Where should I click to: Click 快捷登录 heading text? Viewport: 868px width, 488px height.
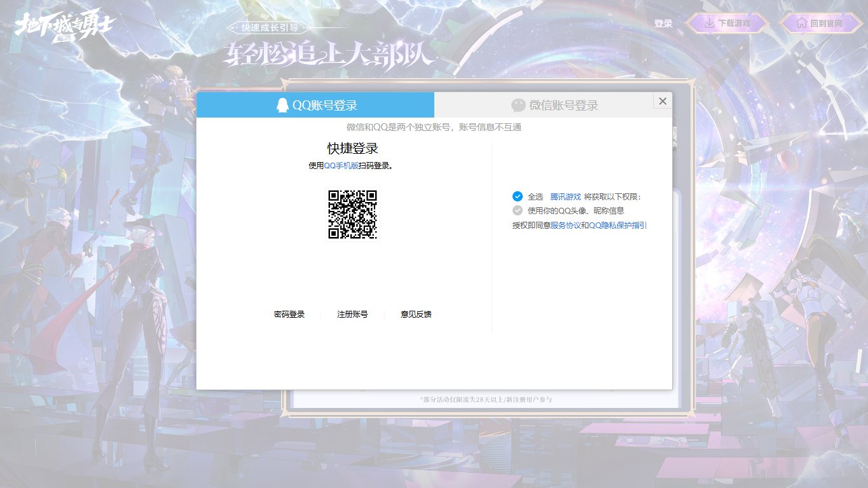coord(353,149)
